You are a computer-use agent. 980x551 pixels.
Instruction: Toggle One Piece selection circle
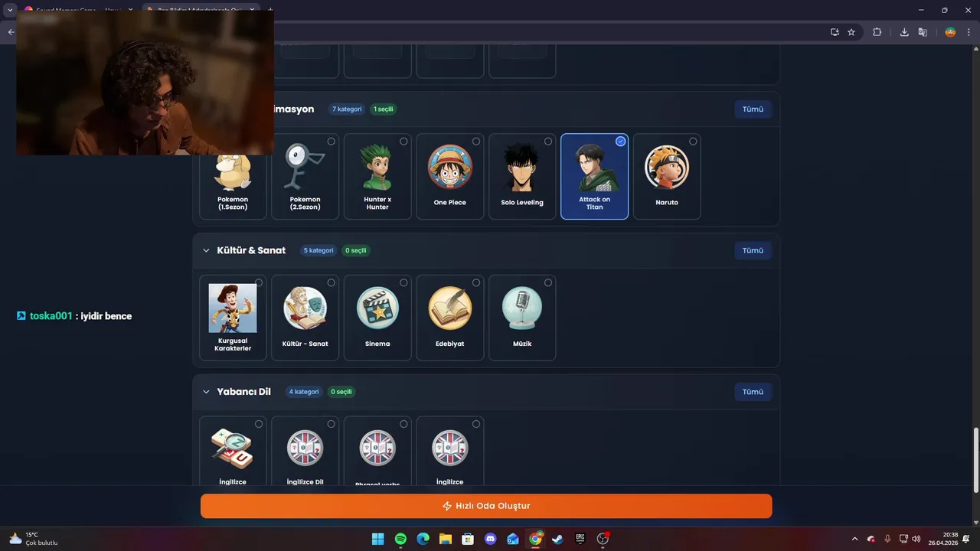[476, 142]
